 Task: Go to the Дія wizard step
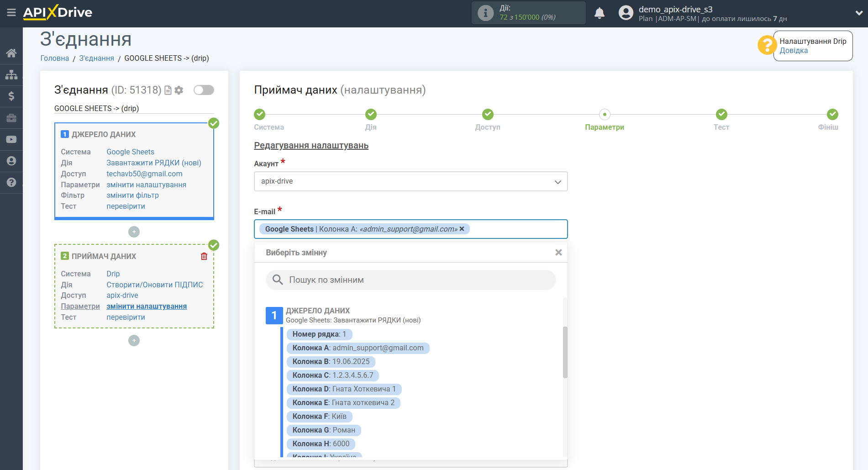[x=371, y=114]
